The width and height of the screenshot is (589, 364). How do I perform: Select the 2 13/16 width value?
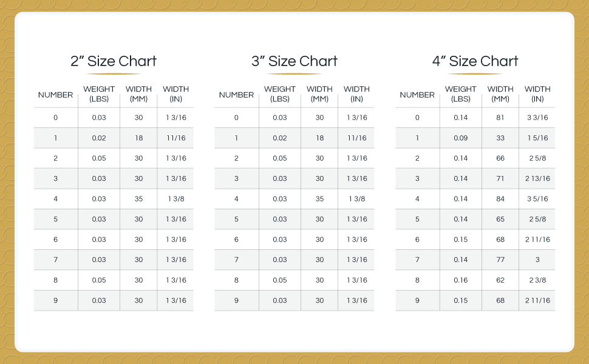coord(537,178)
